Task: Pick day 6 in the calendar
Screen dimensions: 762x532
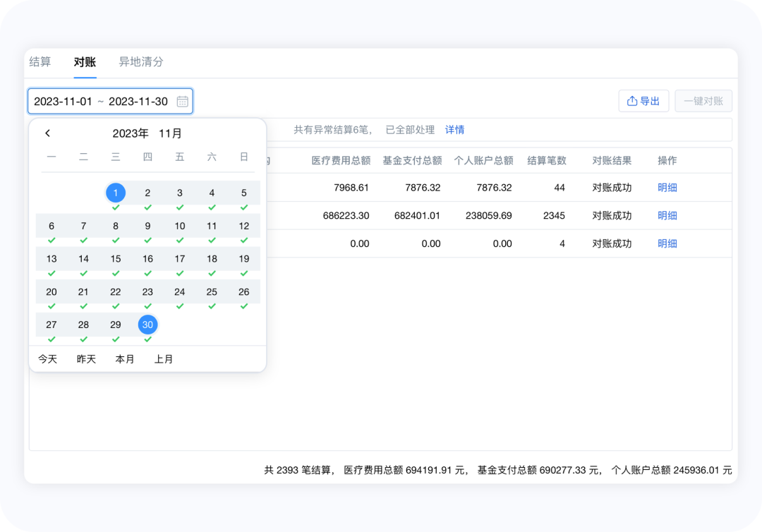Action: click(x=52, y=226)
